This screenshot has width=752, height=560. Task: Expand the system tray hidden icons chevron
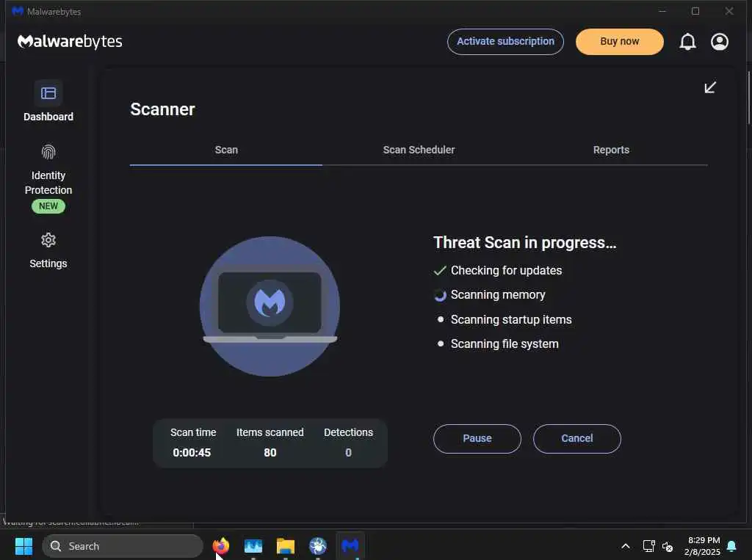pos(626,546)
